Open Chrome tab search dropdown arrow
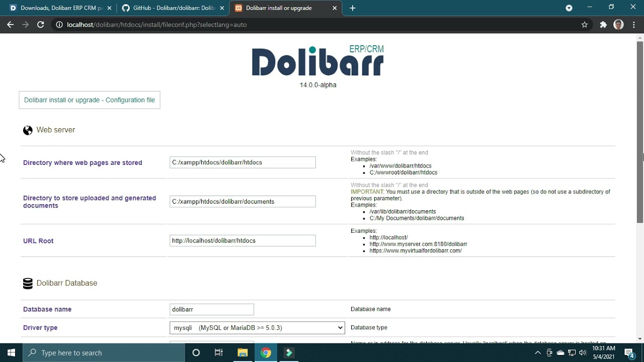The width and height of the screenshot is (644, 362). tap(569, 8)
